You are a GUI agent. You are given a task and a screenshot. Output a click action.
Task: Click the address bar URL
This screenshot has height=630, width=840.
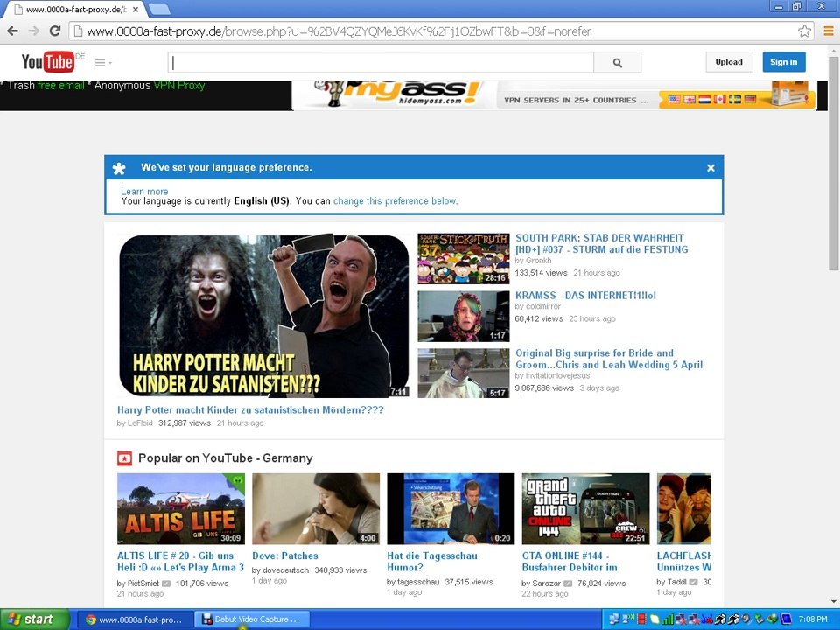[339, 31]
